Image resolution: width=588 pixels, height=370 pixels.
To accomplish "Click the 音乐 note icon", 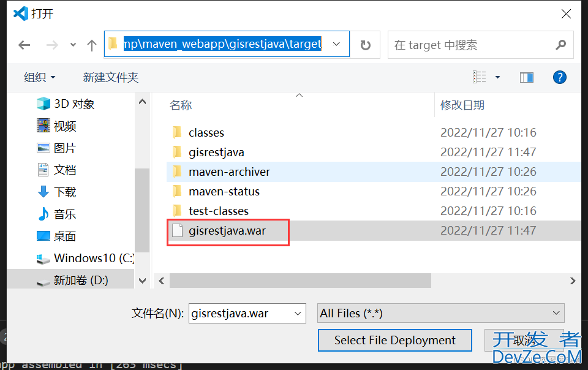I will (x=43, y=214).
